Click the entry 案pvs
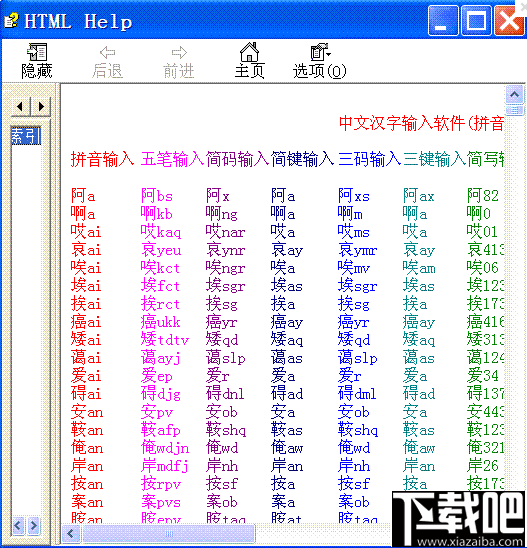Image resolution: width=527 pixels, height=548 pixels. coord(161,502)
